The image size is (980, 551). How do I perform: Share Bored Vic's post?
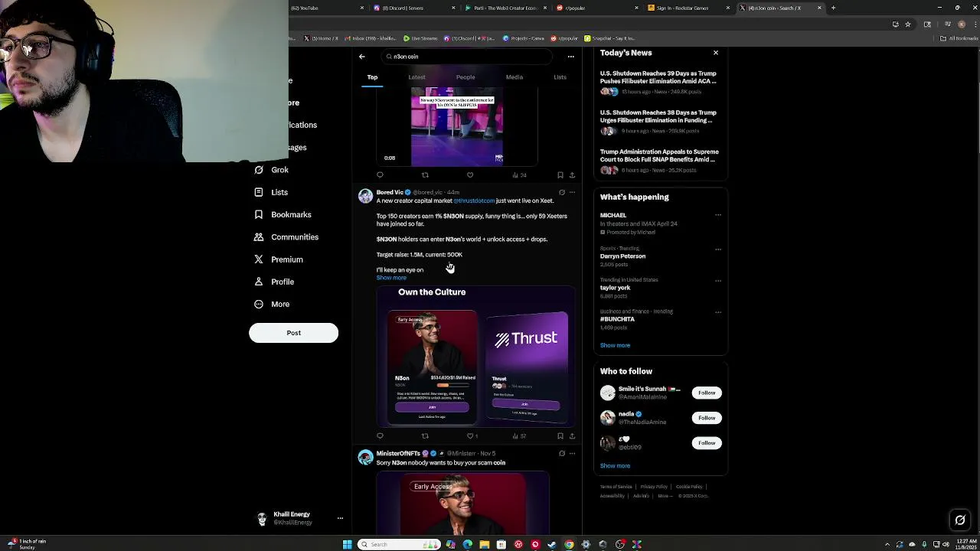pyautogui.click(x=572, y=436)
